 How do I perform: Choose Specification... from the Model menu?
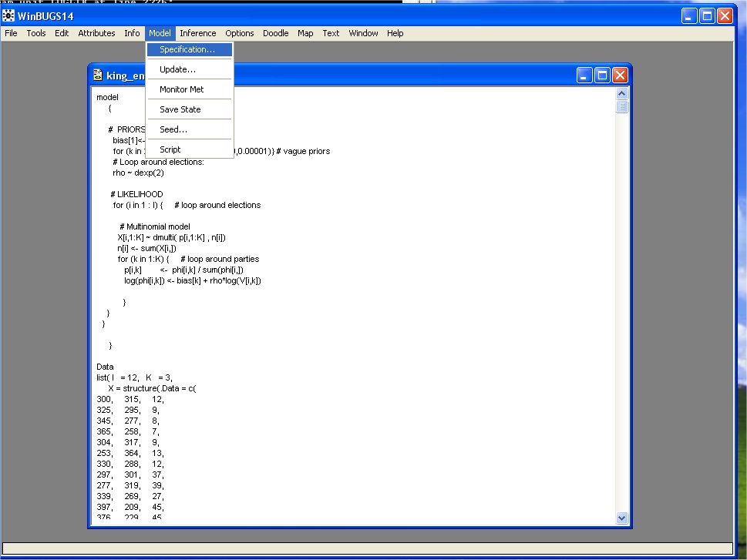tap(187, 49)
